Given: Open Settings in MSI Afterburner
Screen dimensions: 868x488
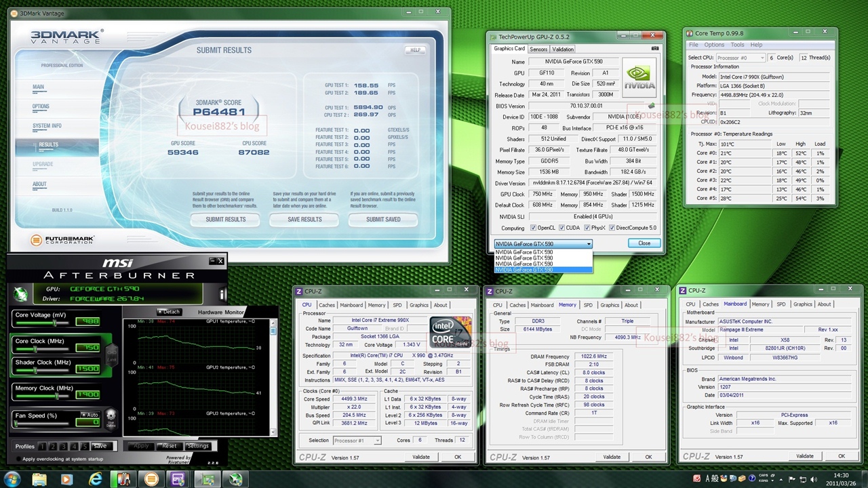Looking at the screenshot, I should 198,446.
